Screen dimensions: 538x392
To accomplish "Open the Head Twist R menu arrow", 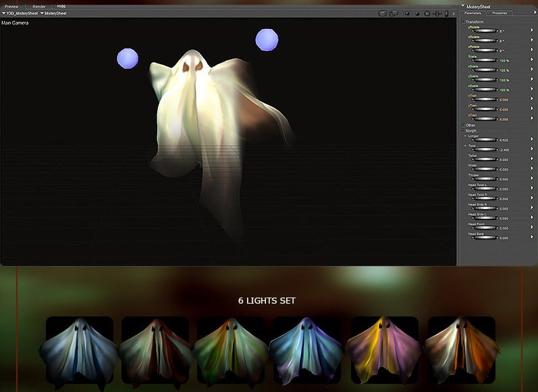I will tap(532, 198).
